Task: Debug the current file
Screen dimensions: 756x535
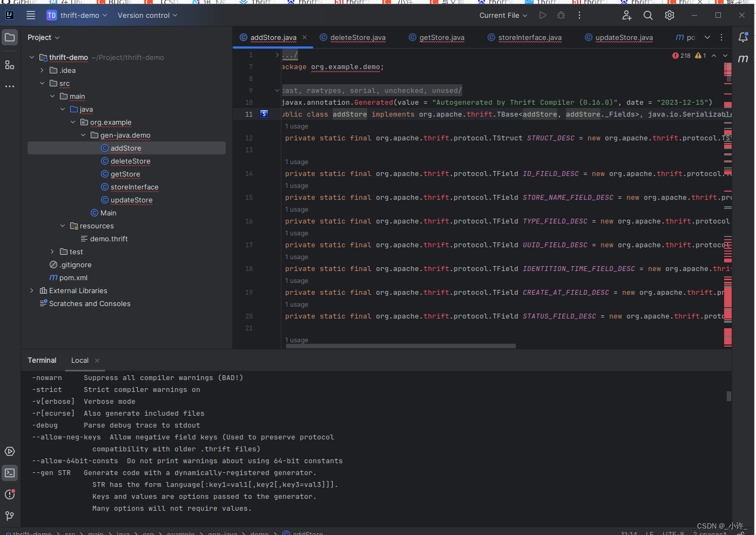Action: pyautogui.click(x=561, y=15)
